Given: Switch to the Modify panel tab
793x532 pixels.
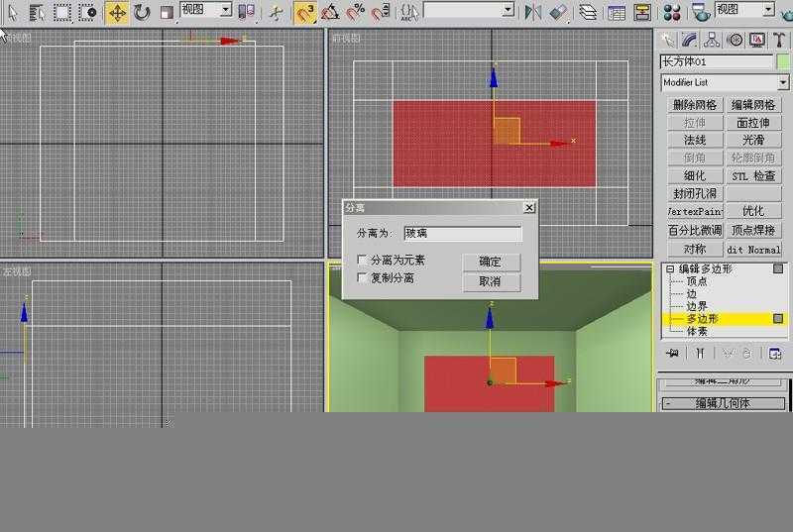Looking at the screenshot, I should pos(690,40).
